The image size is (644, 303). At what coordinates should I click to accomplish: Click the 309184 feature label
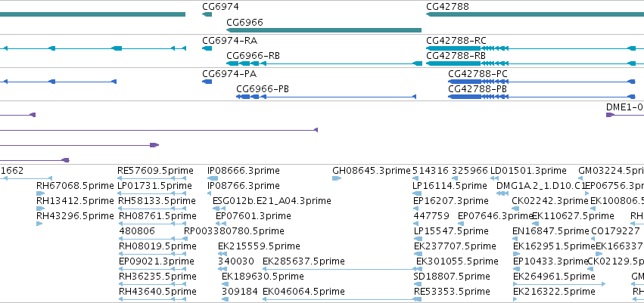coord(240,292)
